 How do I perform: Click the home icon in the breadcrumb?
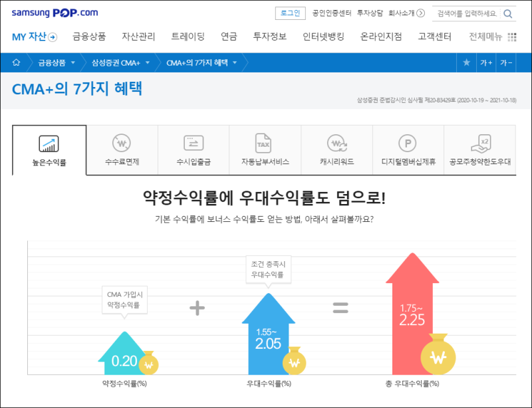pos(15,61)
